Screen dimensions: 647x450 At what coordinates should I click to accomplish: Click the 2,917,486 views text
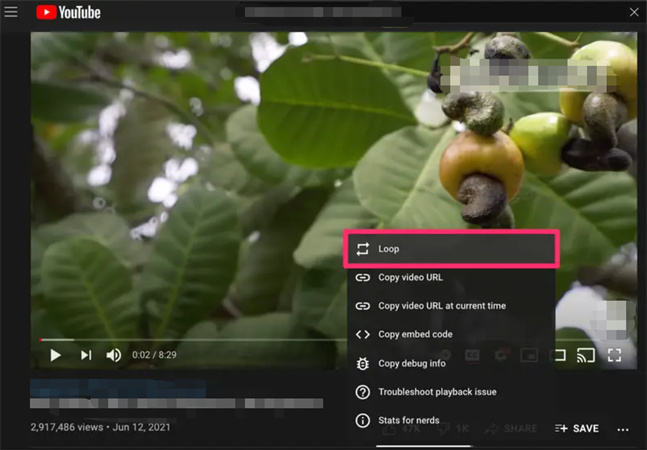(x=67, y=427)
